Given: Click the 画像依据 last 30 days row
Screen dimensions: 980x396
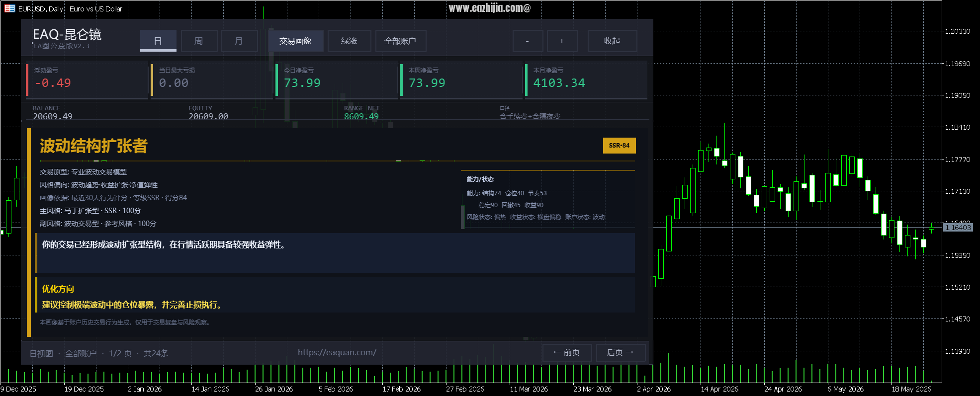Looking at the screenshot, I should tap(113, 198).
